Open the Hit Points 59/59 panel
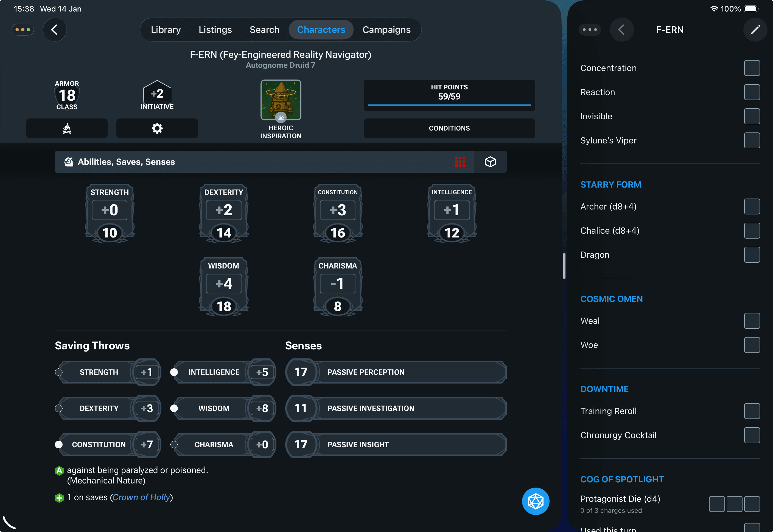 tap(449, 95)
